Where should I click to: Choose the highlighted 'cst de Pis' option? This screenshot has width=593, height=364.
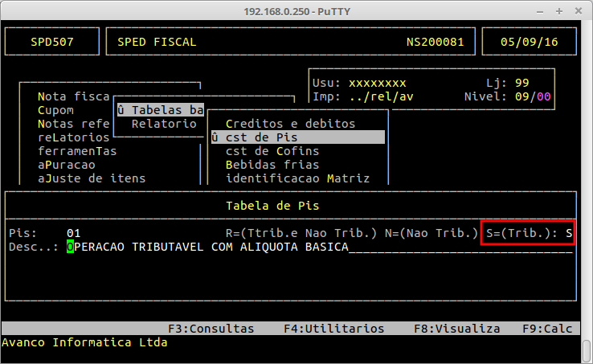[x=296, y=137]
